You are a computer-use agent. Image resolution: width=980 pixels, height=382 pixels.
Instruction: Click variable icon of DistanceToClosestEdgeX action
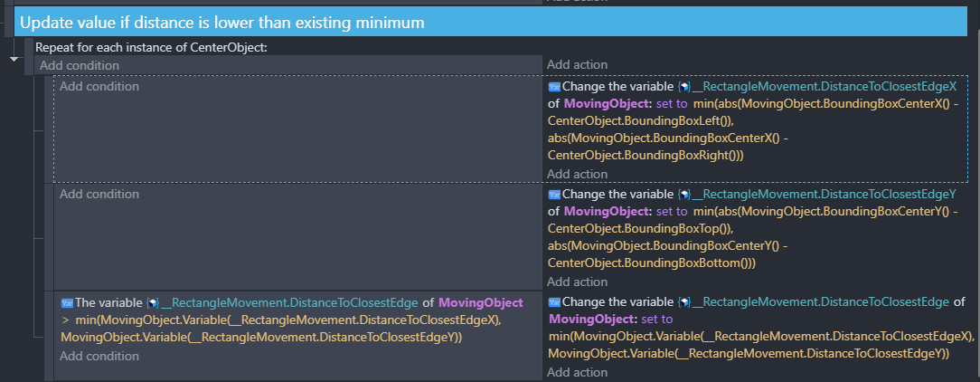[x=554, y=86]
